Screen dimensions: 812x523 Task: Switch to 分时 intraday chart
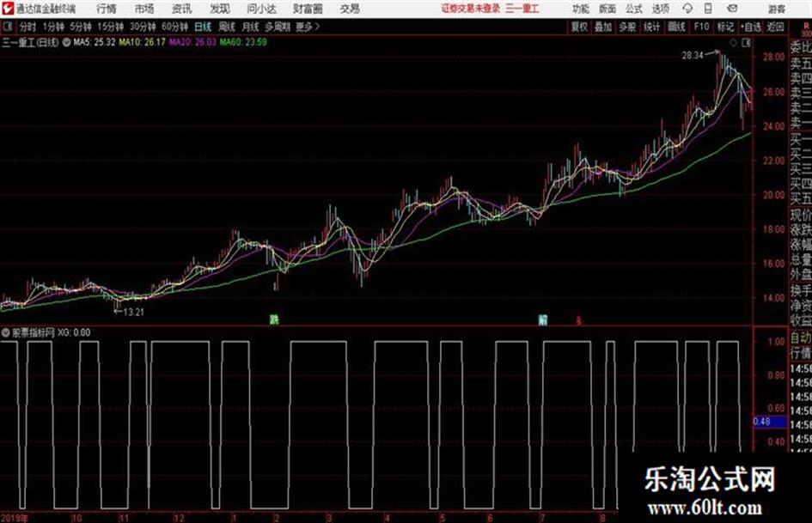tap(27, 27)
